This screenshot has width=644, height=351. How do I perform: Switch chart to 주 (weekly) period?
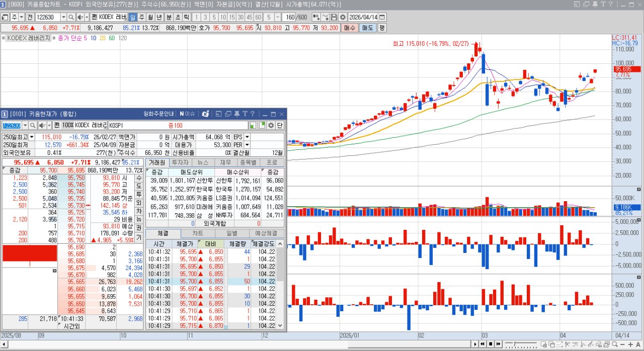click(x=141, y=17)
